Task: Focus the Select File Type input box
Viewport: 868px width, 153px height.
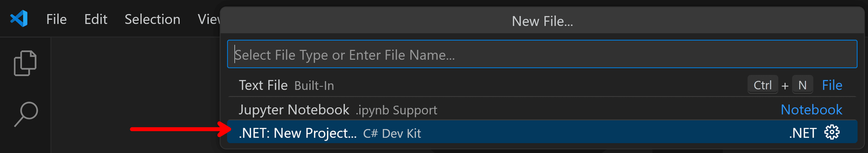Action: tap(542, 54)
